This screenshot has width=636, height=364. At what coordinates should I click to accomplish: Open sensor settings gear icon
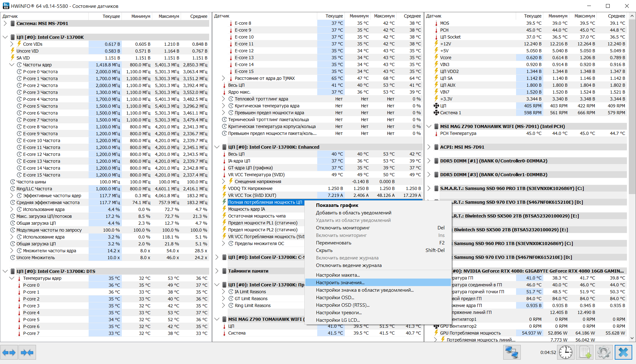point(604,352)
